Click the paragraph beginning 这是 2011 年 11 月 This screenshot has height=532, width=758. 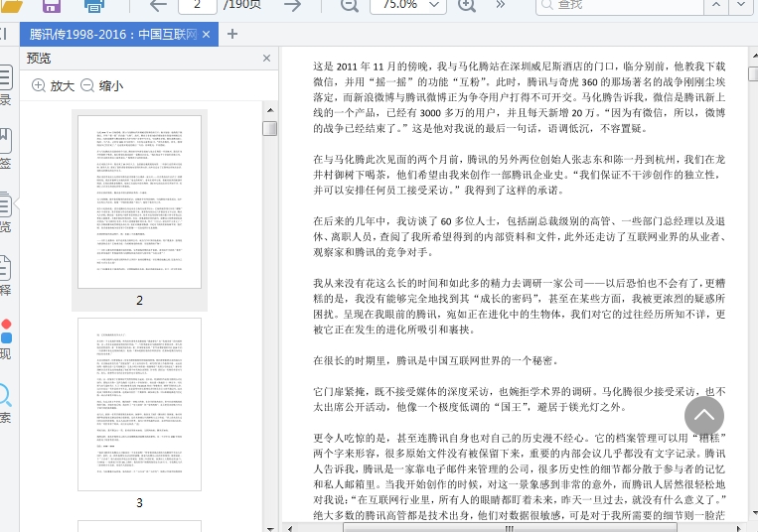[520, 97]
